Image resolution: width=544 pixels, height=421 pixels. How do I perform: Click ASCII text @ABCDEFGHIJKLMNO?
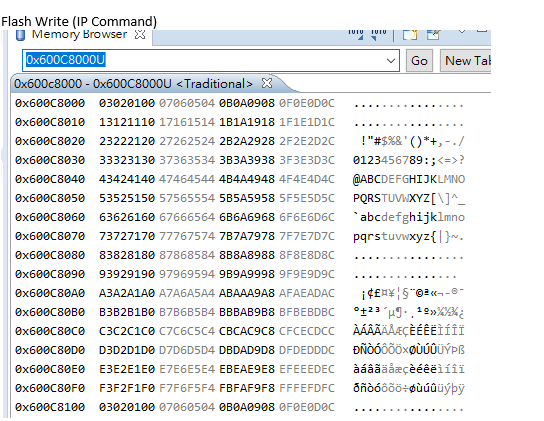(409, 179)
